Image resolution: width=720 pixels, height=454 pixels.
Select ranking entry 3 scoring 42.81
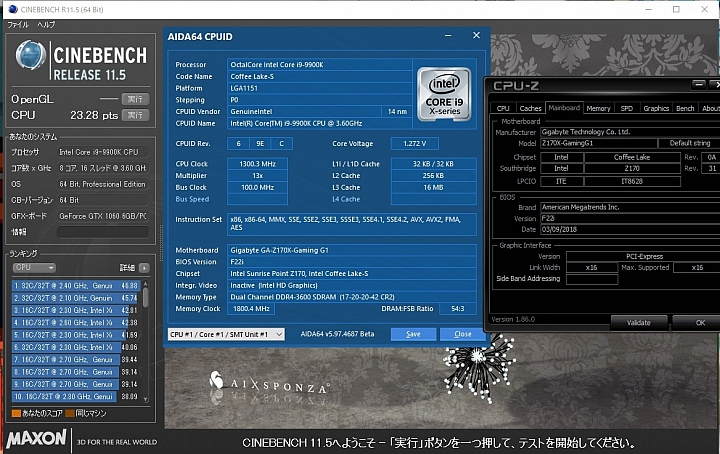(x=76, y=310)
